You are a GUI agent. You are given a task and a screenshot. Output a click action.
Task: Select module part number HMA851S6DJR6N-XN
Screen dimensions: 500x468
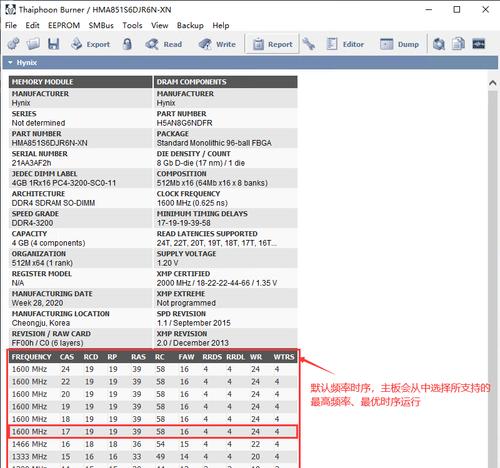tap(50, 143)
